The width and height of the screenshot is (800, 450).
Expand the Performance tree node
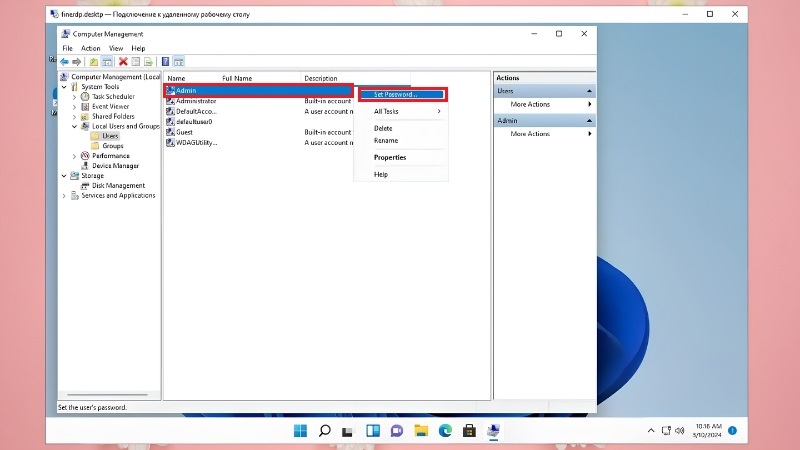(74, 156)
